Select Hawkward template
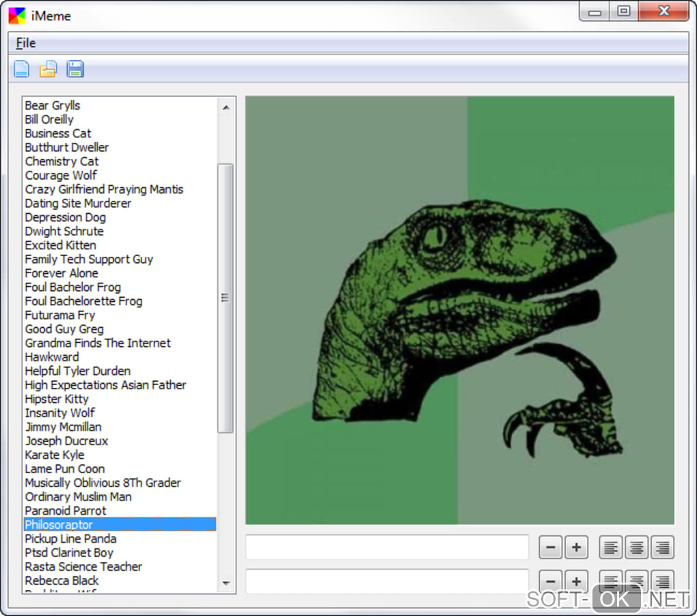 tap(120, 357)
